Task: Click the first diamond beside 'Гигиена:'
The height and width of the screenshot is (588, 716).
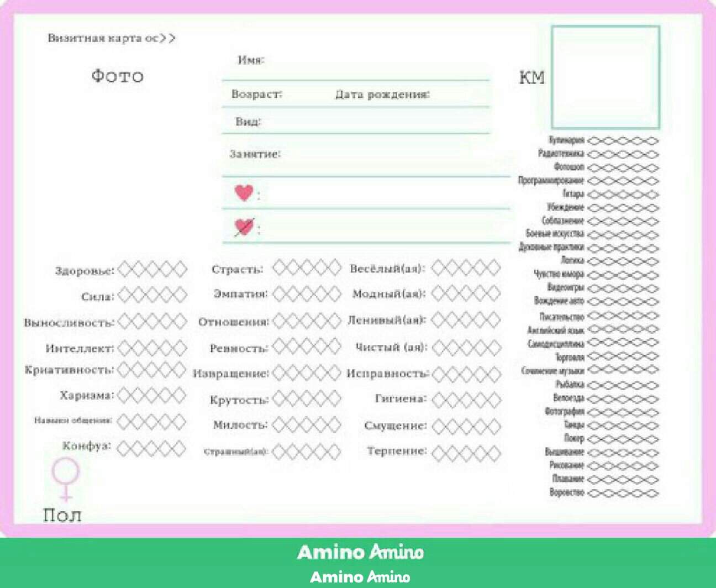Action: pos(440,399)
